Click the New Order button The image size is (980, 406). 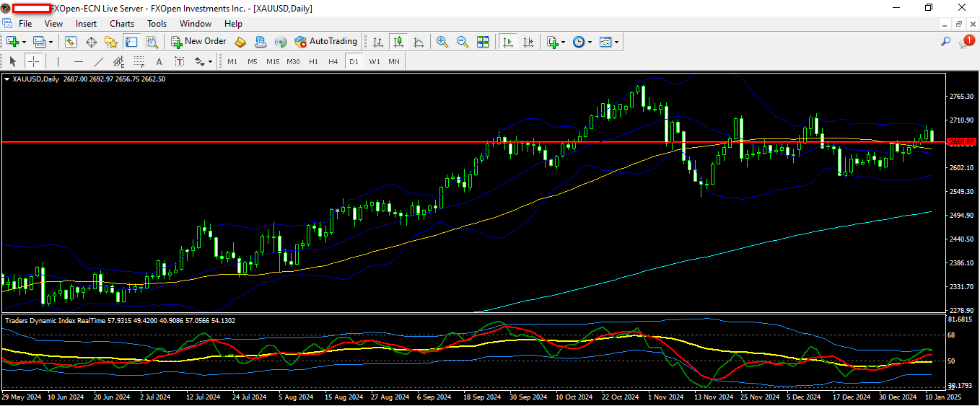(x=198, y=42)
